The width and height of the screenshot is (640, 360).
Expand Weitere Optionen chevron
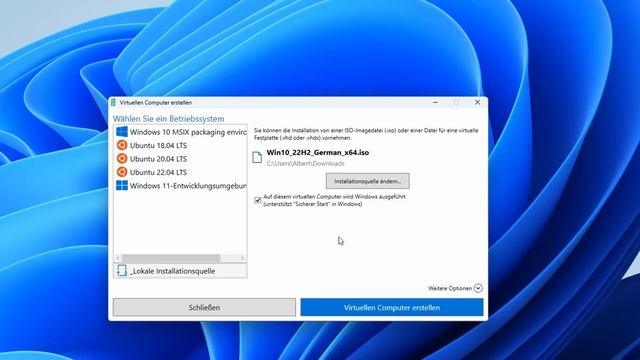pyautogui.click(x=478, y=288)
